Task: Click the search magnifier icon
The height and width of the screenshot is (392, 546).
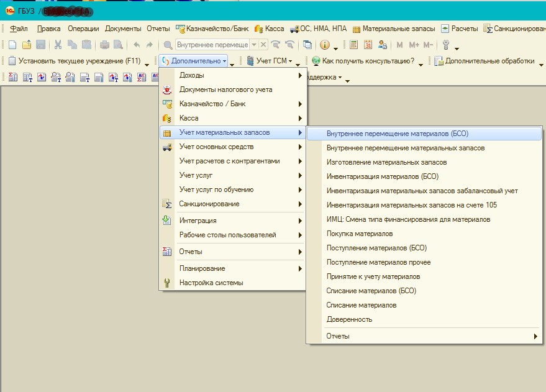Action: coord(168,45)
